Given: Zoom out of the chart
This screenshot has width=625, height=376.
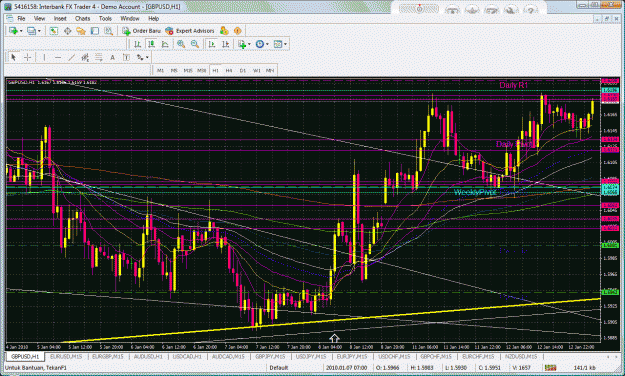Looking at the screenshot, I should point(195,44).
